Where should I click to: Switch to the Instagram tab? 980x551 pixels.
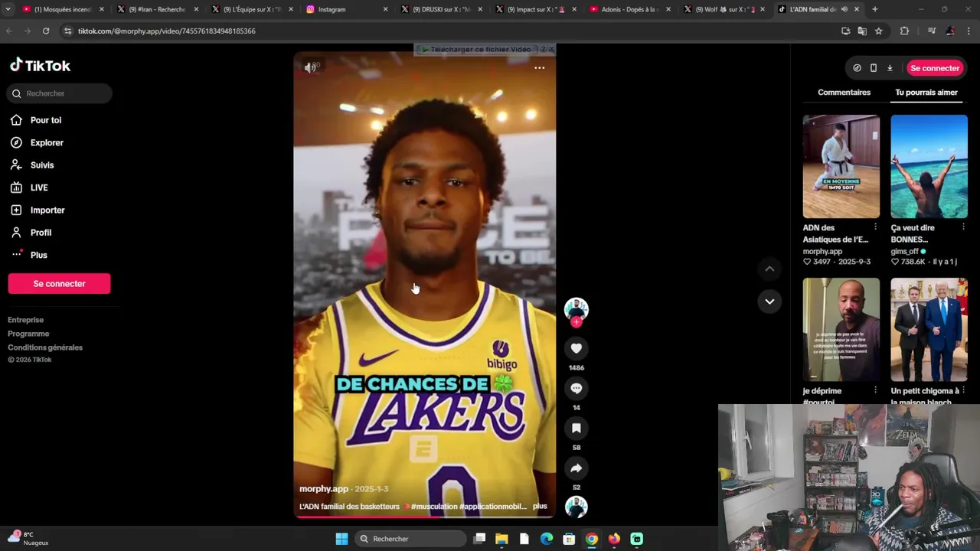coord(347,9)
